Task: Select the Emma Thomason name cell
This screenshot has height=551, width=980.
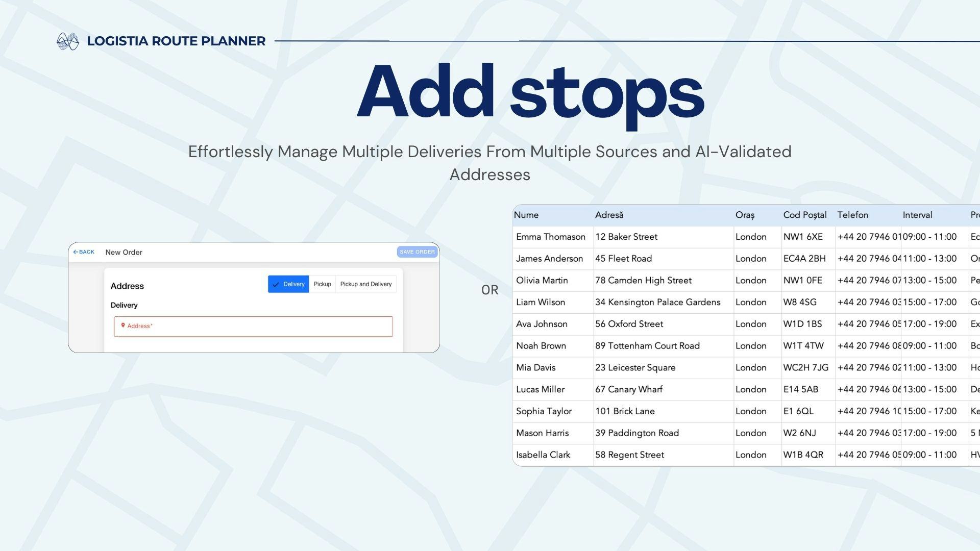Action: [553, 237]
